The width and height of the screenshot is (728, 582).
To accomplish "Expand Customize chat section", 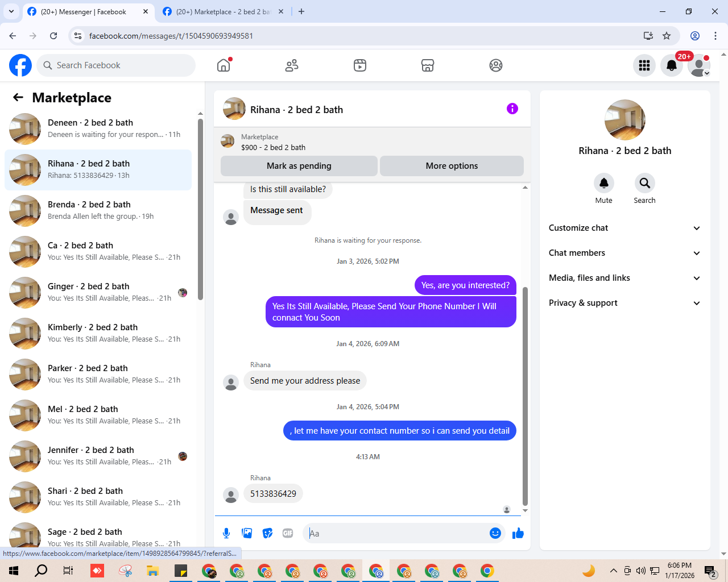I will point(624,228).
